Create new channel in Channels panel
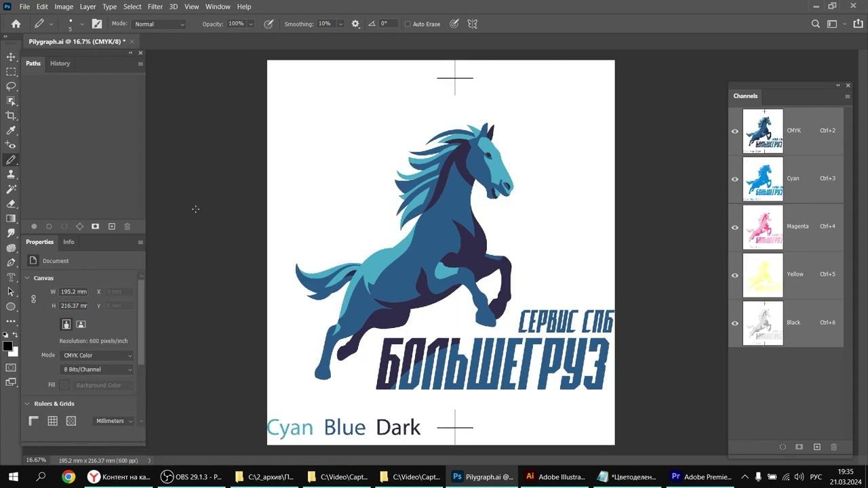Screen dimensions: 868x488 click(x=817, y=447)
